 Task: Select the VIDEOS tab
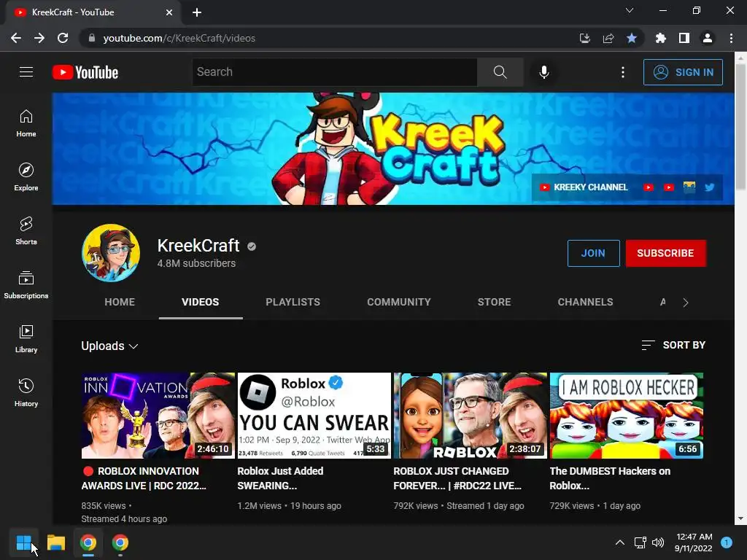(x=201, y=302)
